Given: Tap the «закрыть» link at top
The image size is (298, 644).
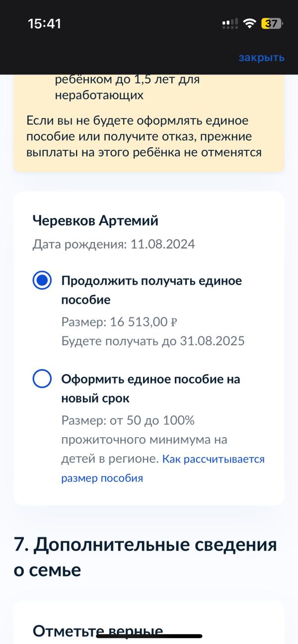Looking at the screenshot, I should (261, 58).
